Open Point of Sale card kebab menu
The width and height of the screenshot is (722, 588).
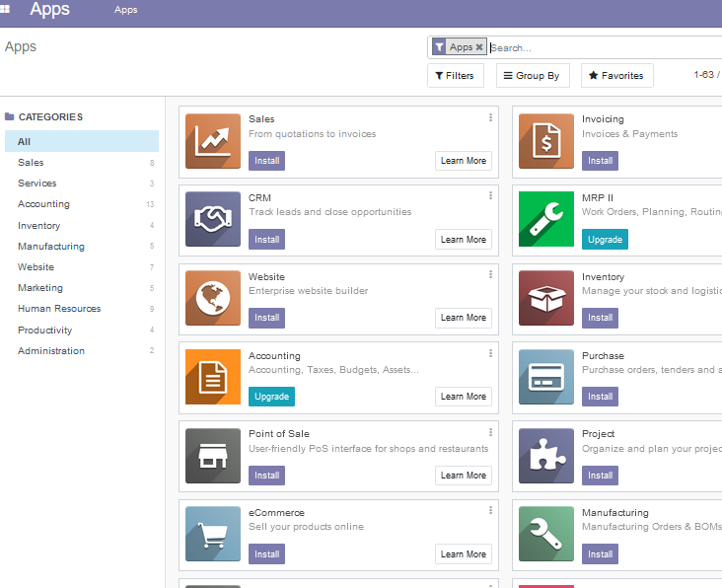click(490, 432)
